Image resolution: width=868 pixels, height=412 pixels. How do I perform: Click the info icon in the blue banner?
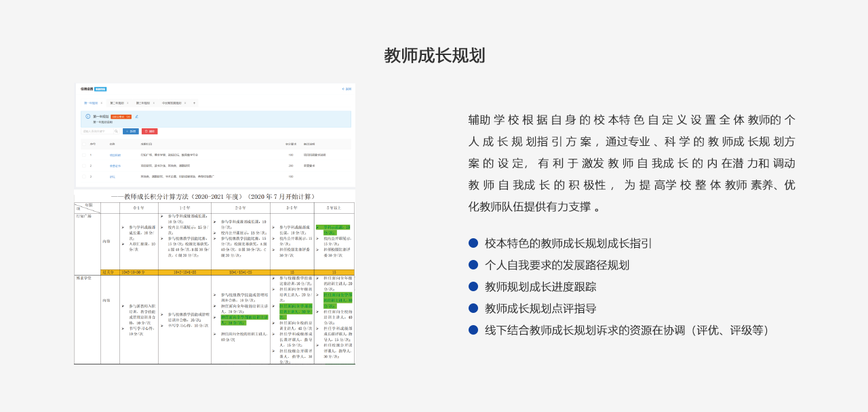pos(88,116)
